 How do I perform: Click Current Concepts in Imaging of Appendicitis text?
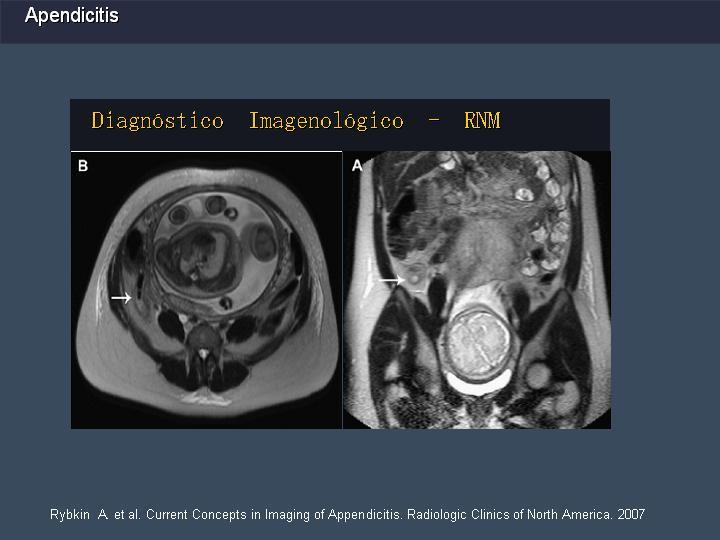[275, 514]
